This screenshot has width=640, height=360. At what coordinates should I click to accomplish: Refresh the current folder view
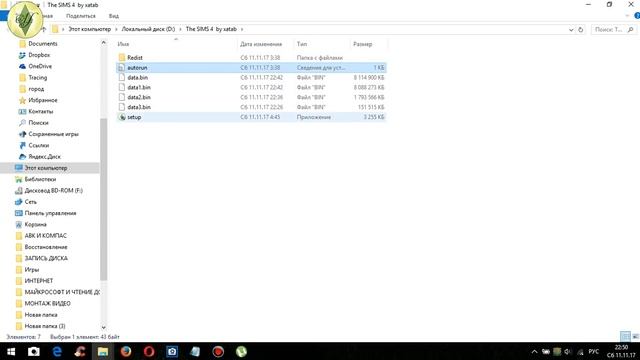pos(580,29)
